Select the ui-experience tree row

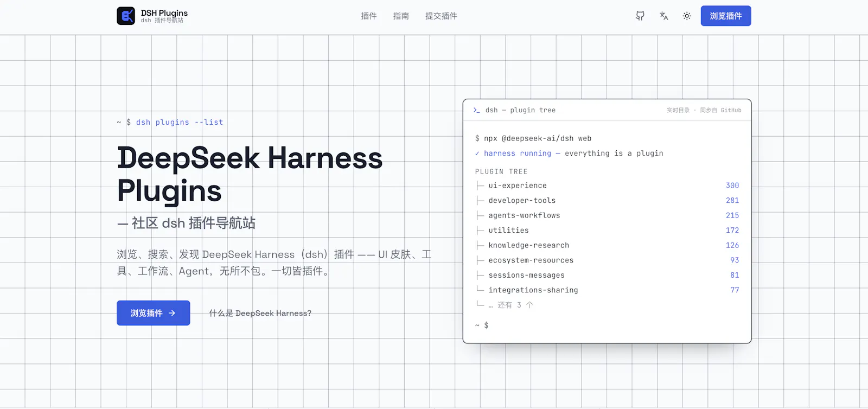point(607,186)
